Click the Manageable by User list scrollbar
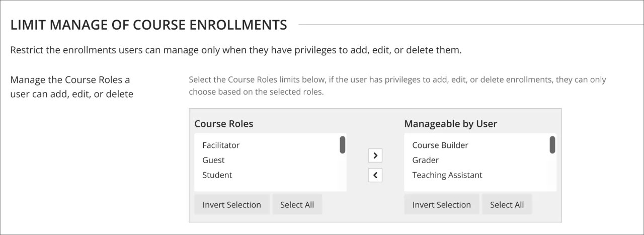 click(552, 145)
